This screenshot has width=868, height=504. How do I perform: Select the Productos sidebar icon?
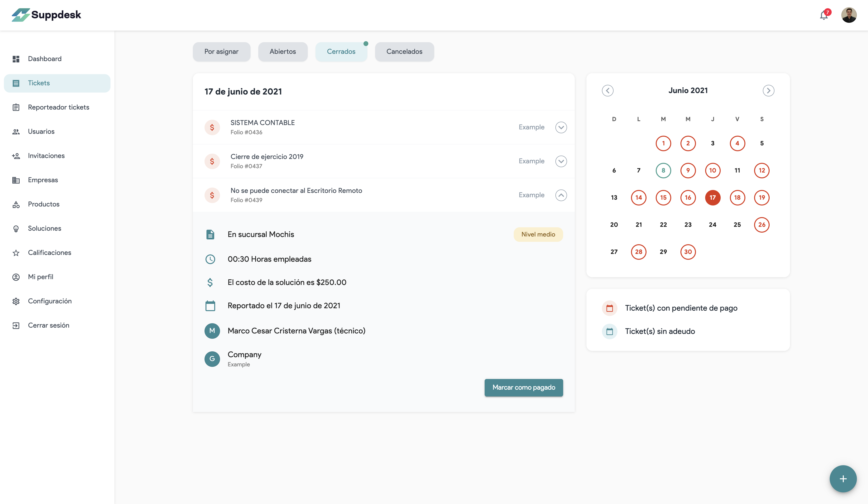tap(16, 204)
